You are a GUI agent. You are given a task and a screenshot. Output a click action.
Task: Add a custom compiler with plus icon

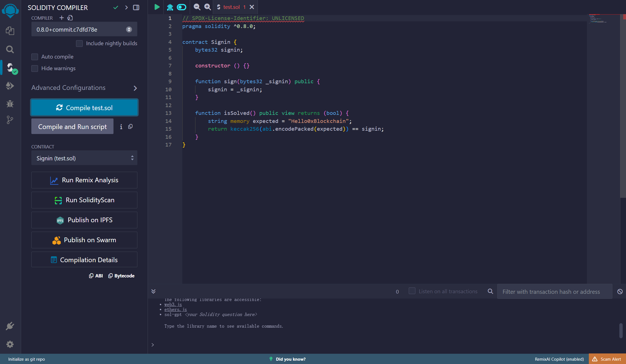pyautogui.click(x=62, y=18)
